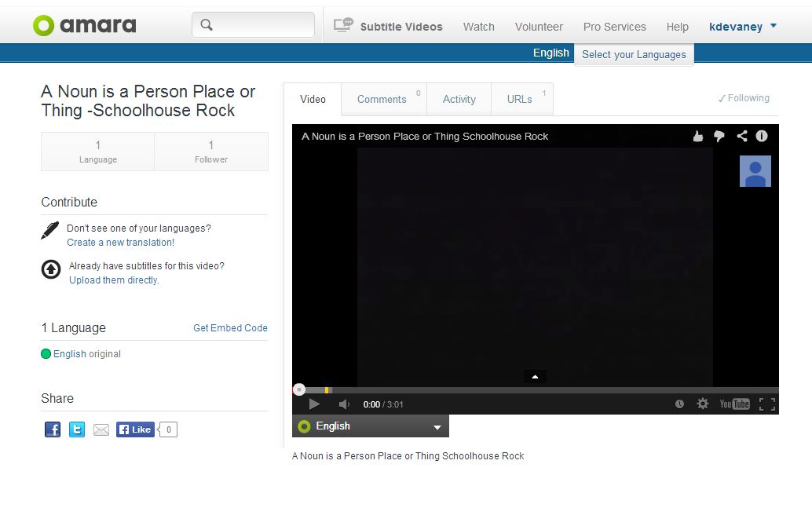
Task: Click the yellow marker on progress bar
Action: (x=327, y=390)
